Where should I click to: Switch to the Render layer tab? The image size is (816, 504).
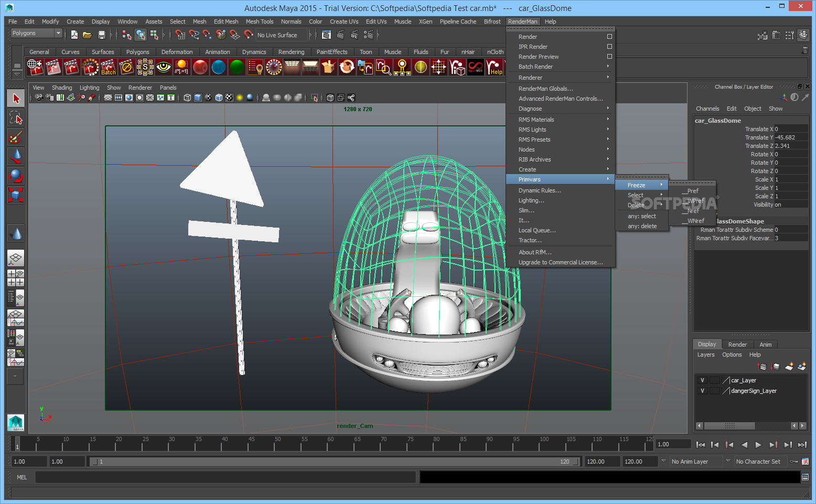tap(737, 345)
